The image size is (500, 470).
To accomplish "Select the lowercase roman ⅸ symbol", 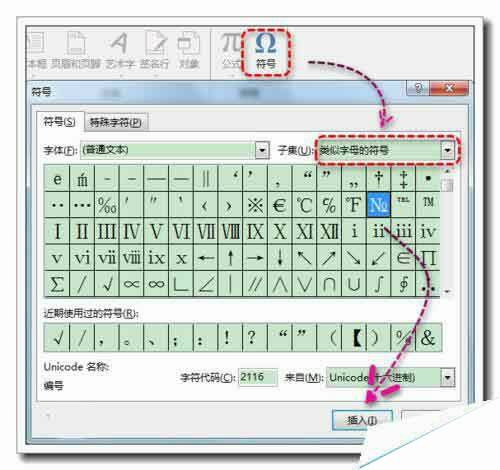I will pyautogui.click(x=156, y=258).
